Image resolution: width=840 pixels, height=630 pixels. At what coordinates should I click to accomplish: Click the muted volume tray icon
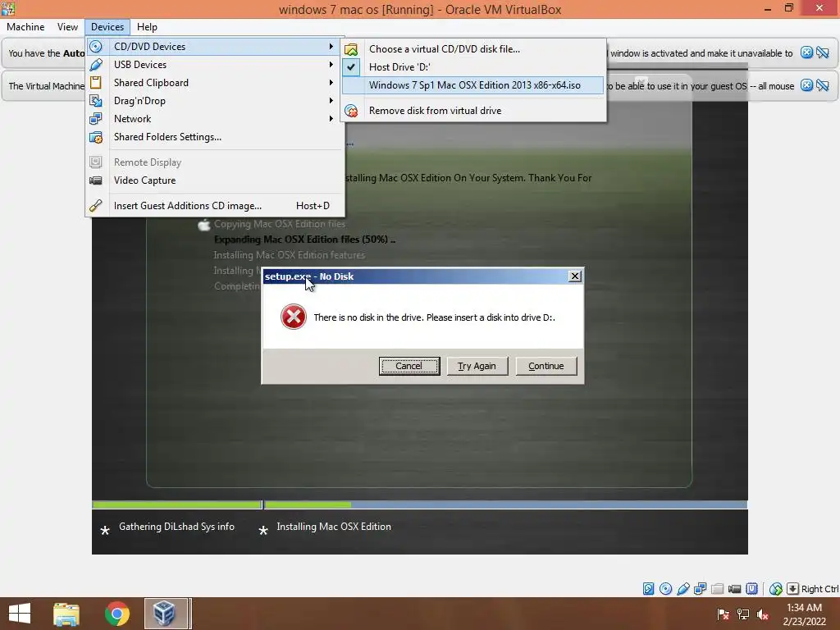pos(763,614)
